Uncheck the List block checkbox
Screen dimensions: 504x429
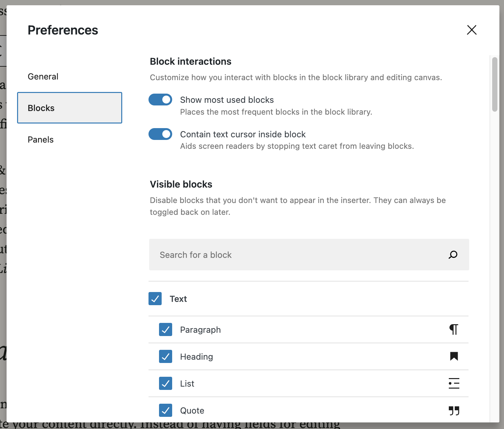pyautogui.click(x=166, y=383)
